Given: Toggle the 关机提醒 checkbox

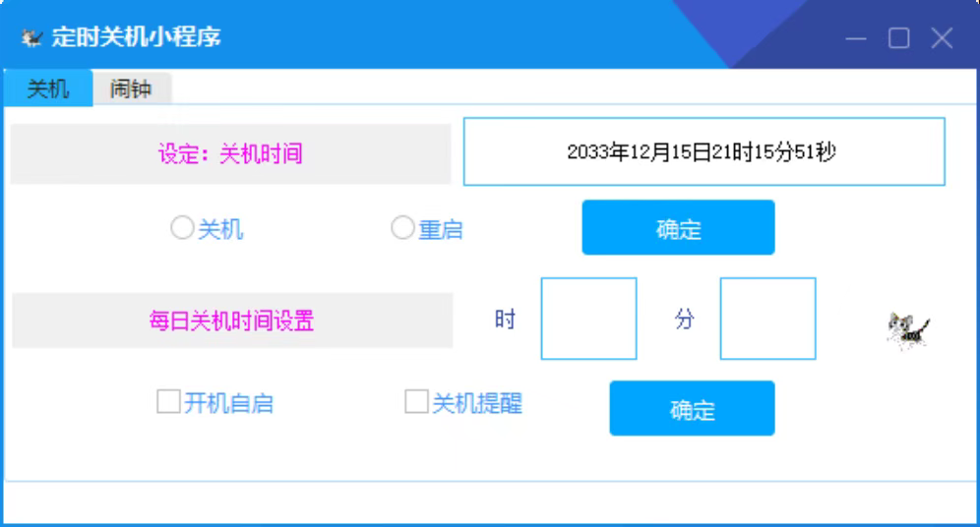Looking at the screenshot, I should tap(416, 401).
